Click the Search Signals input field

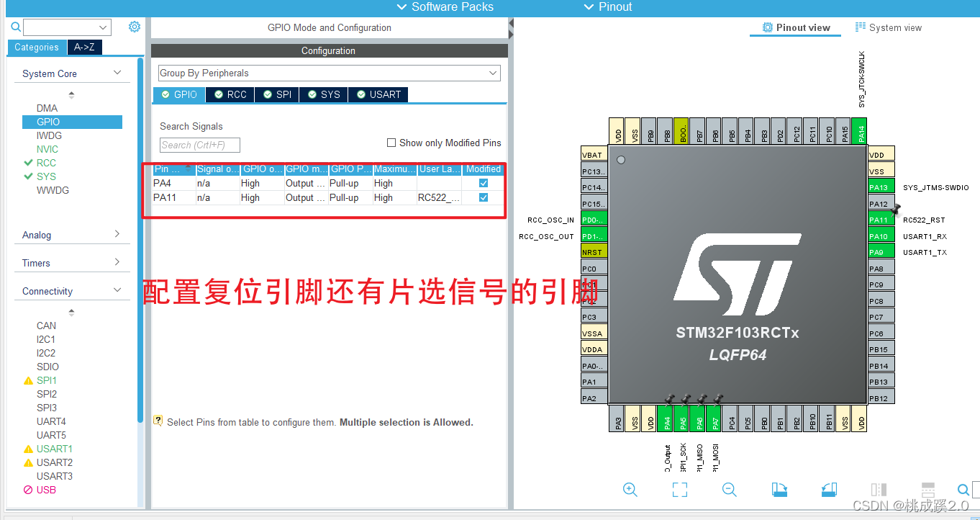pos(200,145)
